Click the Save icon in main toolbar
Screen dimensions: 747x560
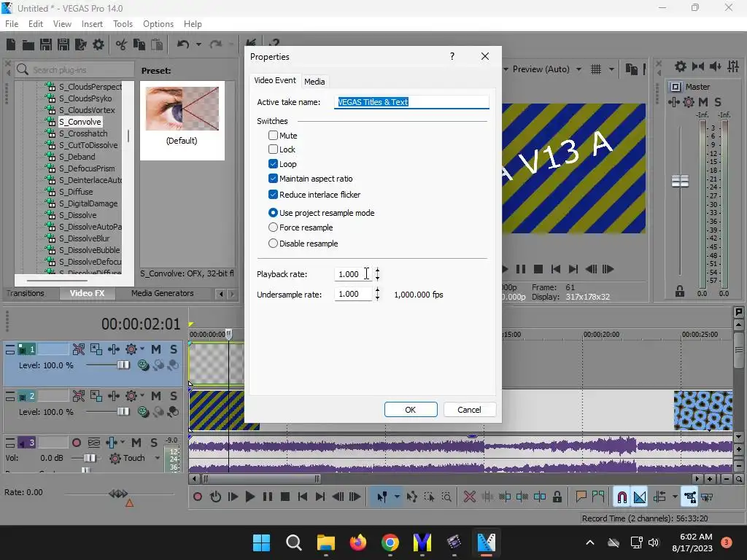coord(46,44)
